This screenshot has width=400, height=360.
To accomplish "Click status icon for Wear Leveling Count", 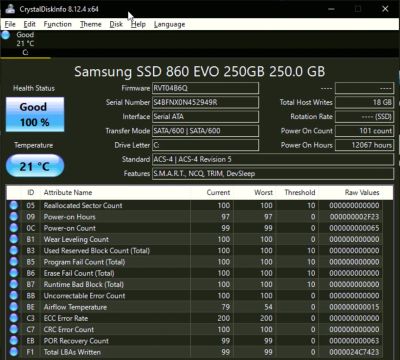I will pos(14,239).
